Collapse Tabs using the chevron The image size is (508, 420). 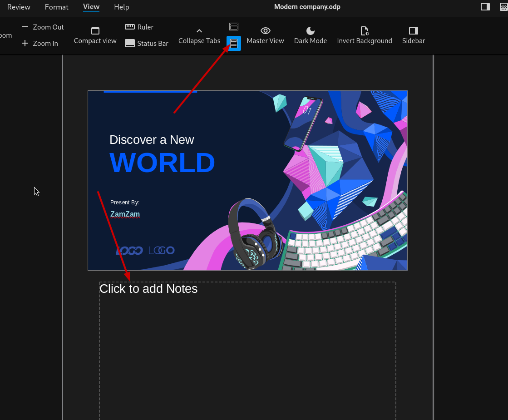(199, 36)
